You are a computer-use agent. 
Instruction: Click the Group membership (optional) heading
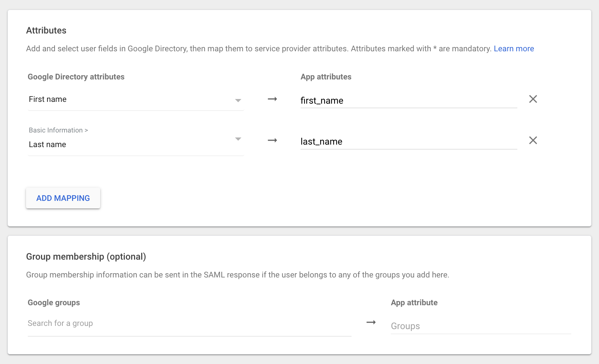86,257
